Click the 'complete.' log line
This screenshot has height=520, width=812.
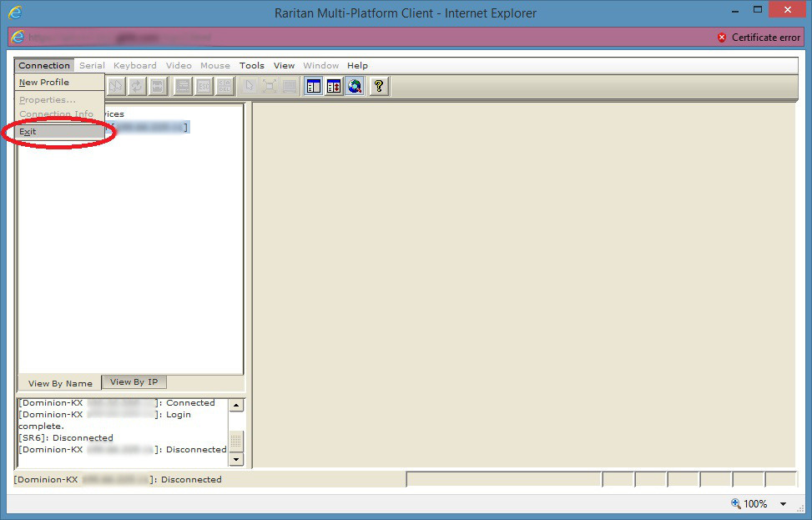pyautogui.click(x=42, y=427)
